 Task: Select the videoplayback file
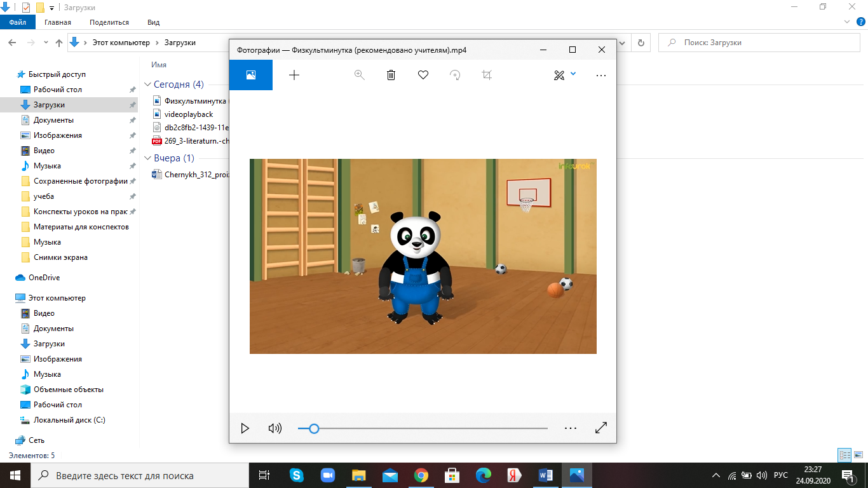tap(189, 114)
